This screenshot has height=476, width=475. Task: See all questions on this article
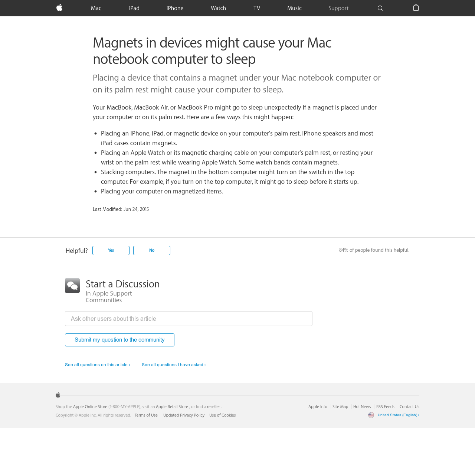click(98, 365)
